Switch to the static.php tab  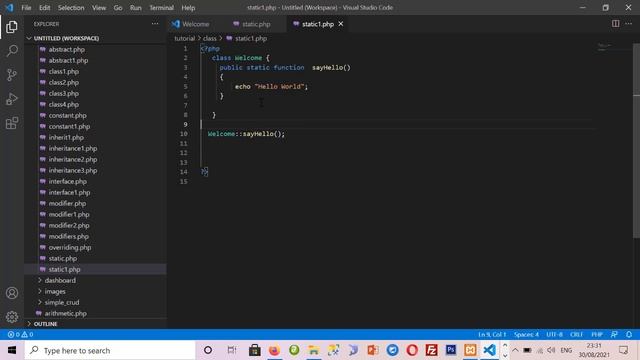tap(256, 24)
